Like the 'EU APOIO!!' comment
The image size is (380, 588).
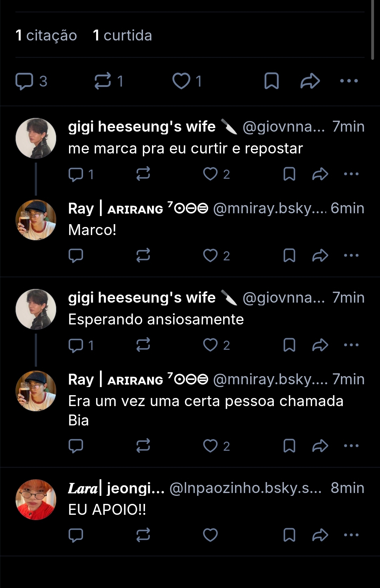pyautogui.click(x=210, y=535)
